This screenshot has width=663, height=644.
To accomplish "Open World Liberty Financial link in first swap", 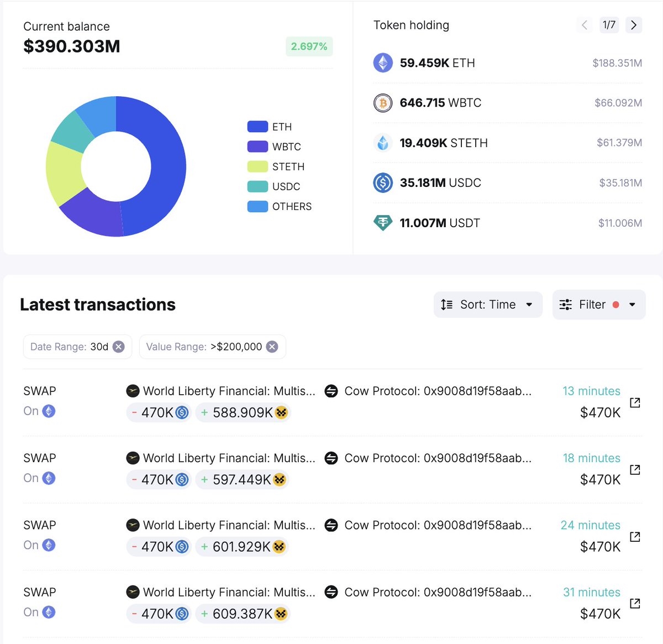I will (229, 391).
